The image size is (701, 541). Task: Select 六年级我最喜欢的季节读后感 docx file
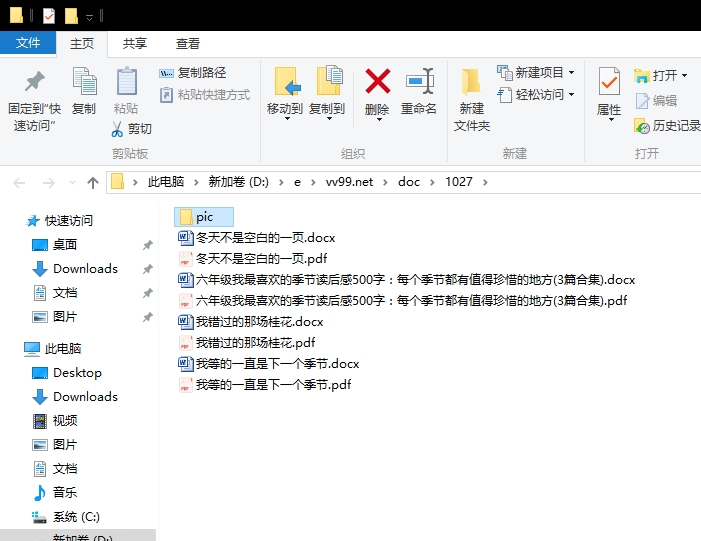[407, 280]
